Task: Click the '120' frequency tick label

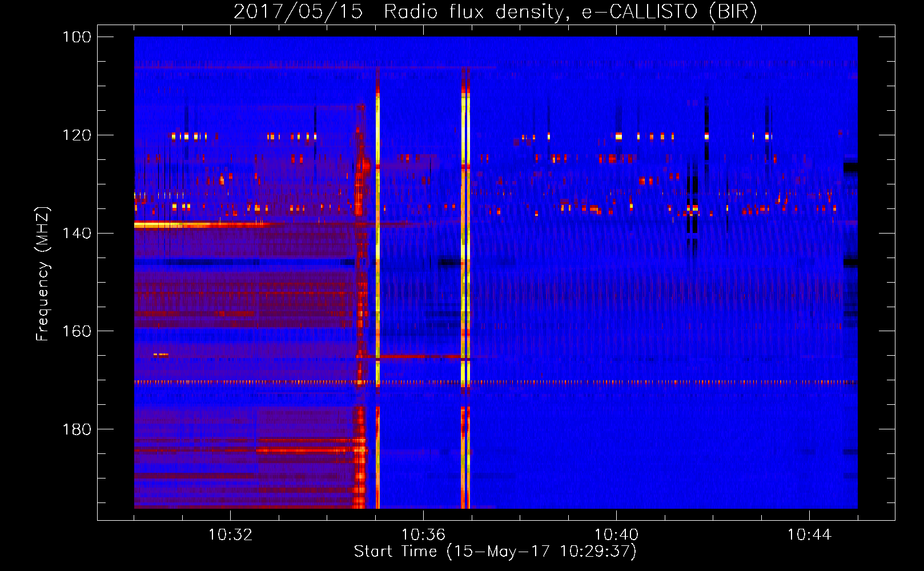Action: click(77, 135)
